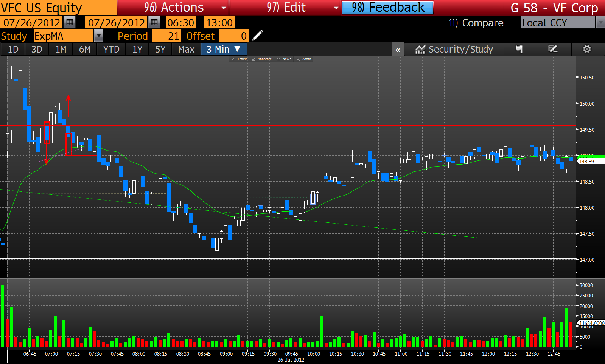Click the volume value label 11684.0000
The image size is (605, 364).
(x=591, y=323)
